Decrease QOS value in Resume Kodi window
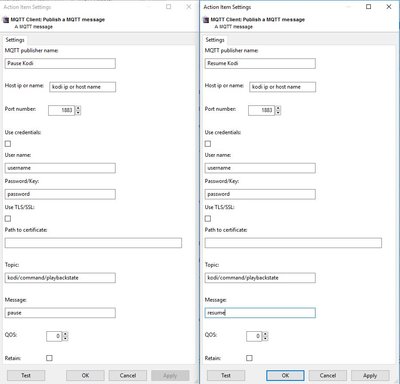 (x=265, y=339)
